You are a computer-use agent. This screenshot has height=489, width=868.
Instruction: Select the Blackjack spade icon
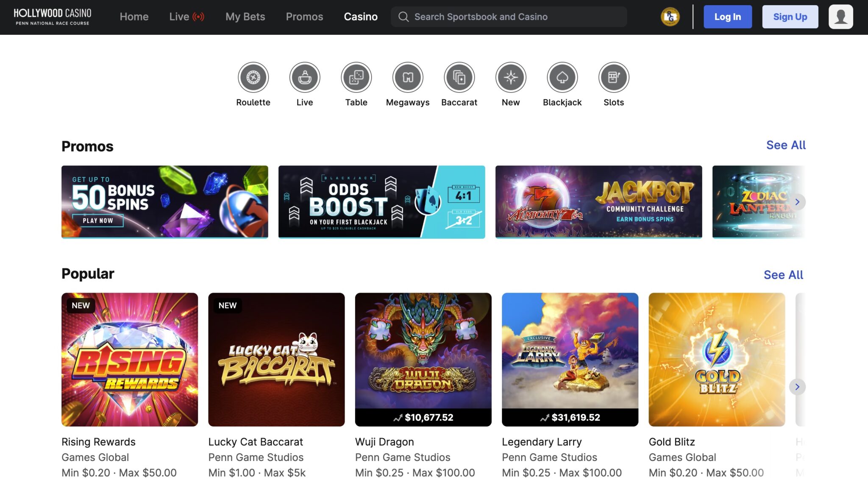pyautogui.click(x=562, y=77)
